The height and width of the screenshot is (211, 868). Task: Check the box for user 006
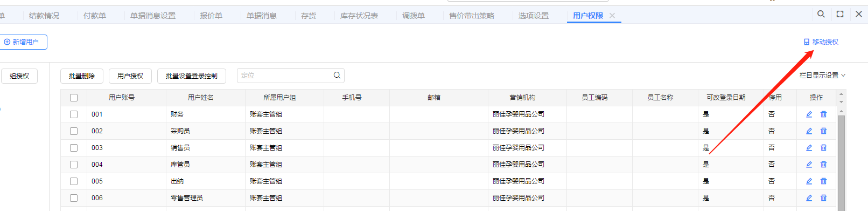coord(74,198)
